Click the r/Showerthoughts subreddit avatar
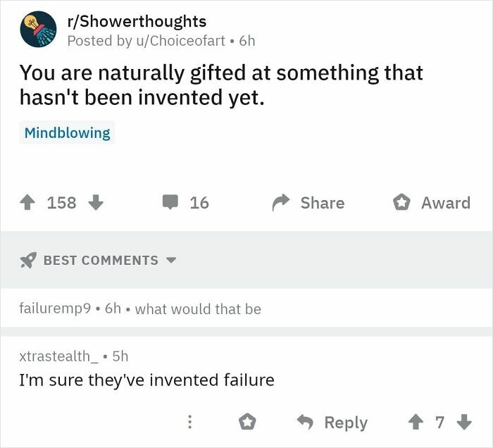493x448 pixels. (38, 30)
